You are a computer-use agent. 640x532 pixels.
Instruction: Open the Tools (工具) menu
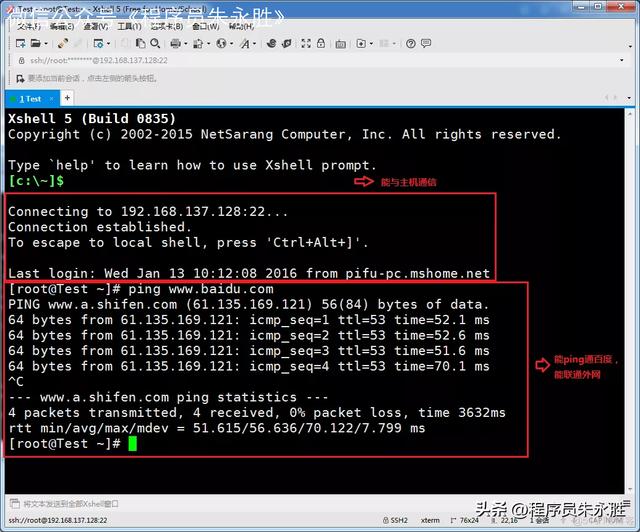pos(129,27)
